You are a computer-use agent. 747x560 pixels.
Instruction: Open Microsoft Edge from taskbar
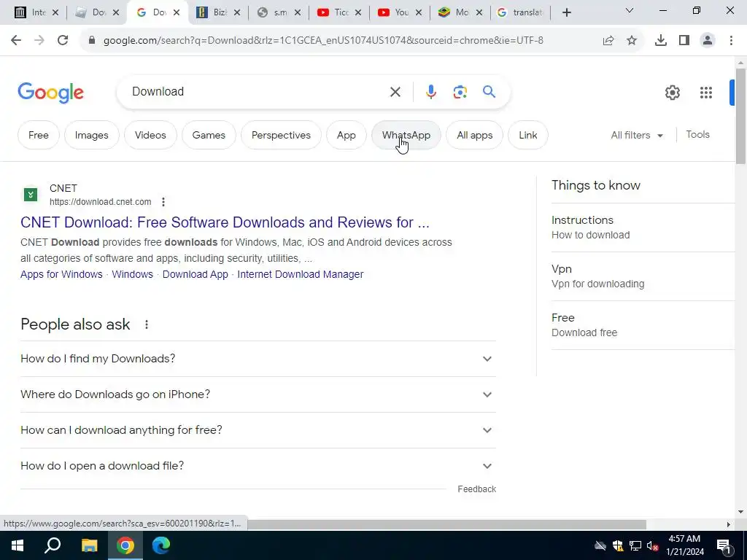click(161, 545)
